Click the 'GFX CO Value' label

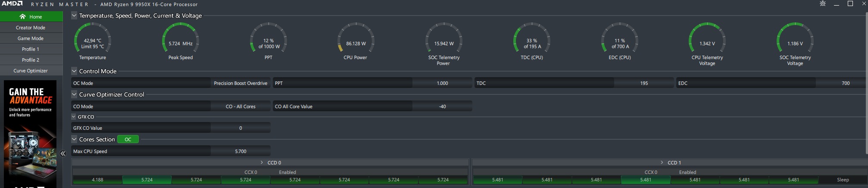coord(87,128)
